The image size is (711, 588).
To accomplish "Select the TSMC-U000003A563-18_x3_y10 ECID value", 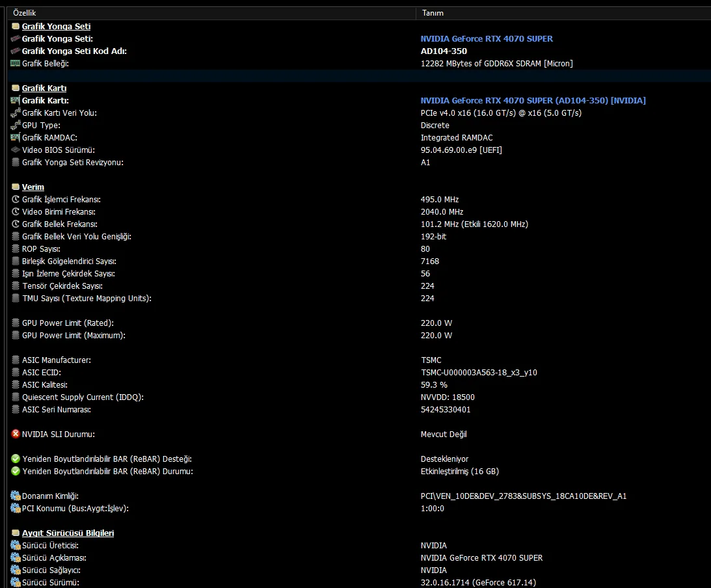I will 479,373.
